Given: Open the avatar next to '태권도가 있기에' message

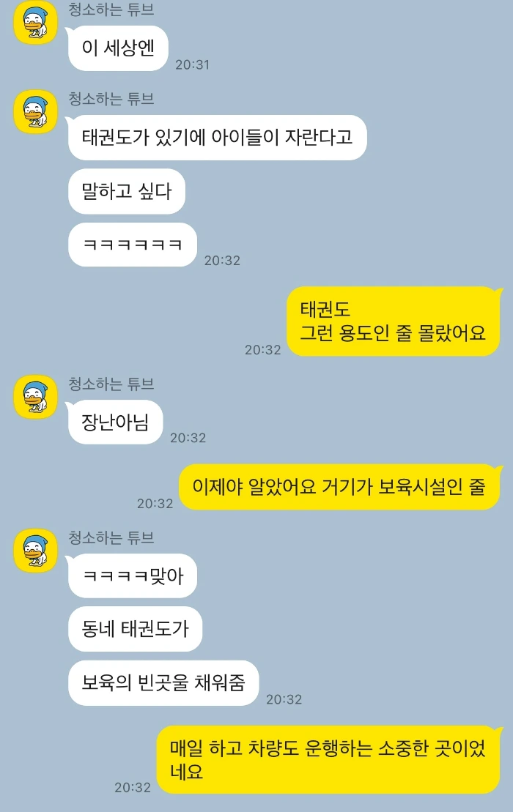Looking at the screenshot, I should (x=35, y=112).
